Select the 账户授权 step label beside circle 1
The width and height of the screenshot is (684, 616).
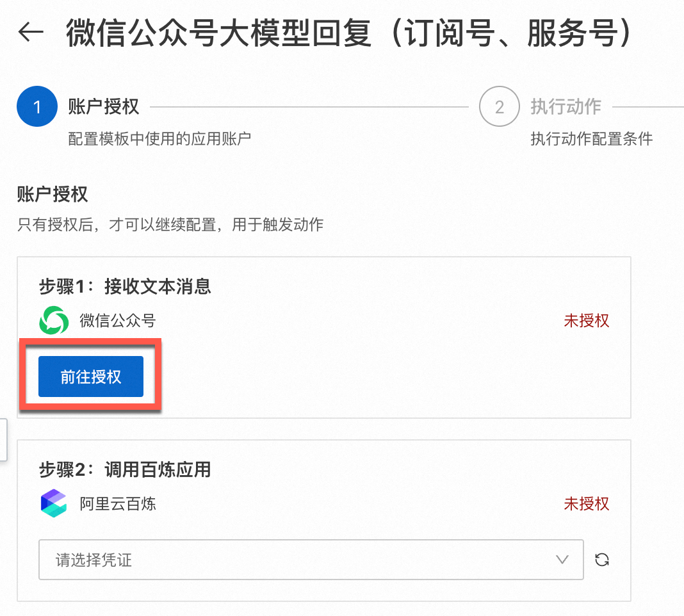pos(104,106)
